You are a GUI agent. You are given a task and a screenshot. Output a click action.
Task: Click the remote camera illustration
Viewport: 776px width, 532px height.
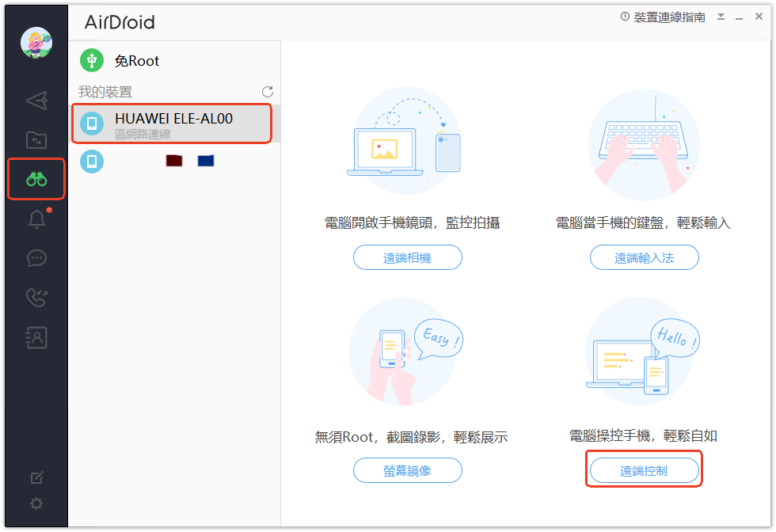click(x=405, y=141)
